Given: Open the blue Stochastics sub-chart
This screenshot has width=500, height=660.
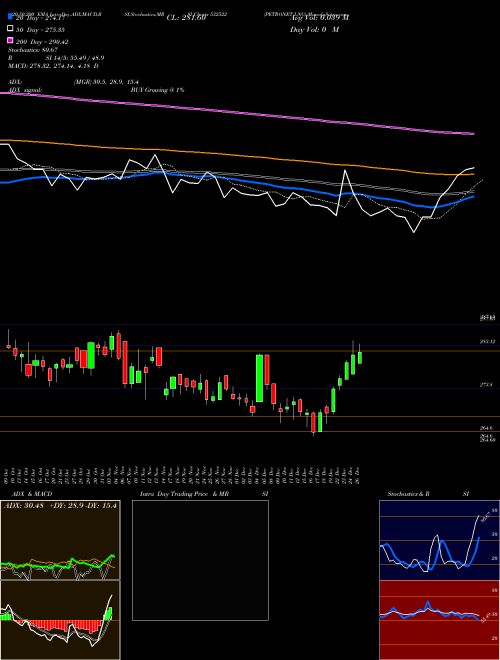Looking at the screenshot, I should (x=439, y=540).
